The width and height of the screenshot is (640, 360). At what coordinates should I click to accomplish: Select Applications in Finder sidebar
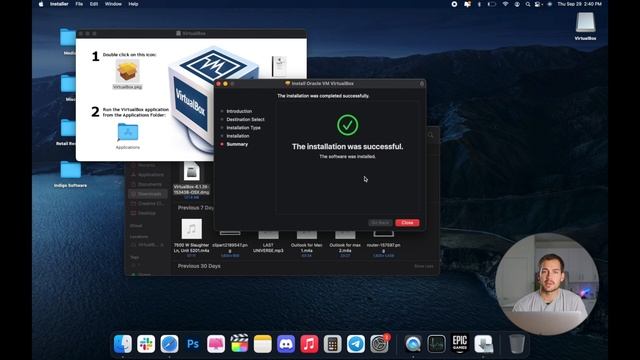(148, 175)
